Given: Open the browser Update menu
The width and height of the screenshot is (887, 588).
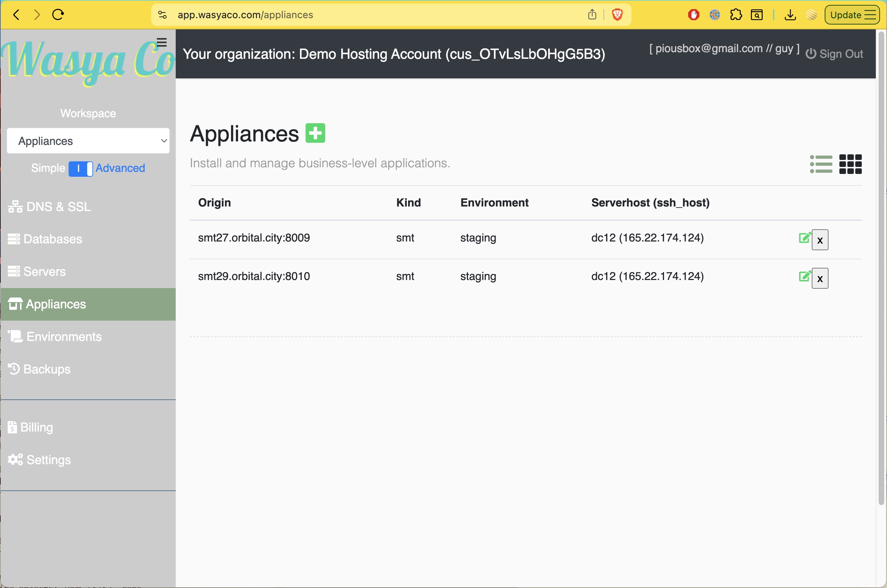Looking at the screenshot, I should tap(852, 15).
